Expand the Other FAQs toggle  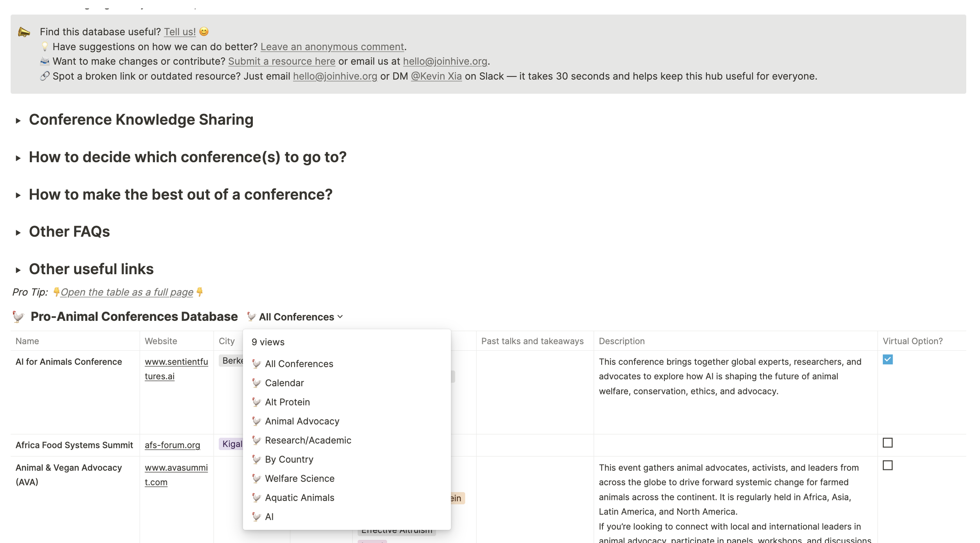pos(18,233)
